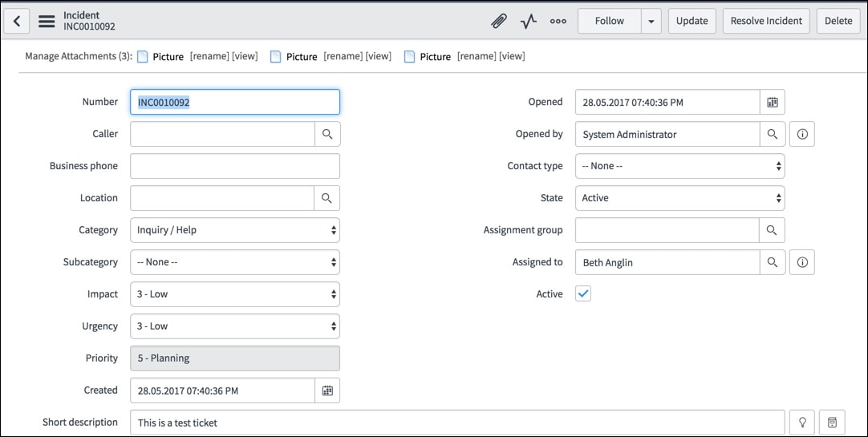Click the Follow button
The height and width of the screenshot is (437, 868).
pos(610,21)
